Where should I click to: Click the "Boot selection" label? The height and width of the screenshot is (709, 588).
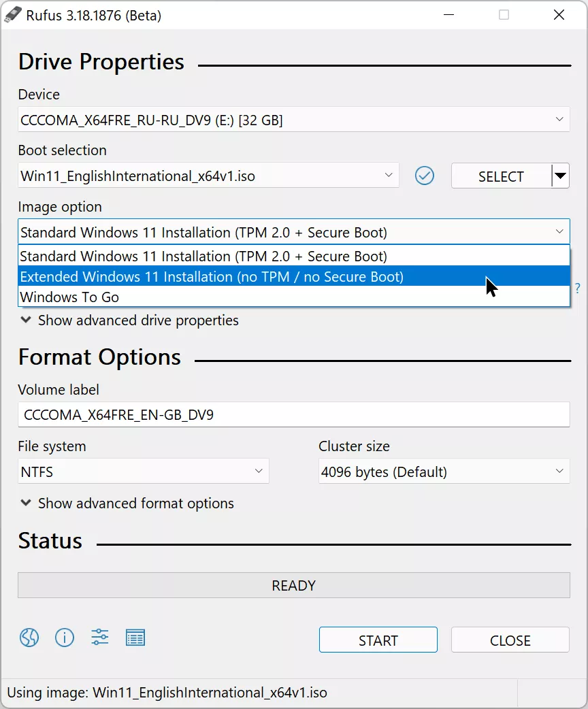tap(63, 150)
